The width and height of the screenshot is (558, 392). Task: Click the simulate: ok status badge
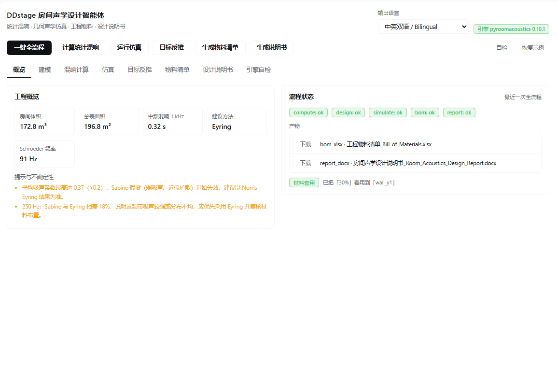point(388,112)
